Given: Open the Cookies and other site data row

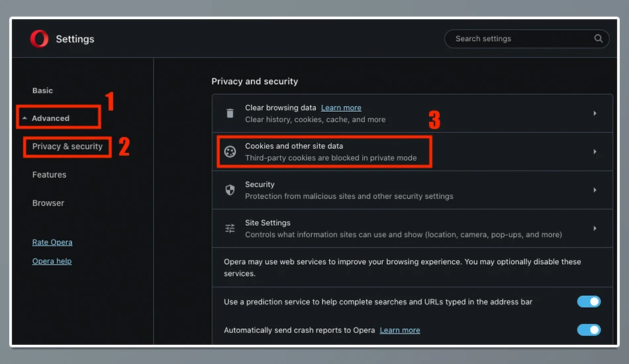Looking at the screenshot, I should [412, 152].
